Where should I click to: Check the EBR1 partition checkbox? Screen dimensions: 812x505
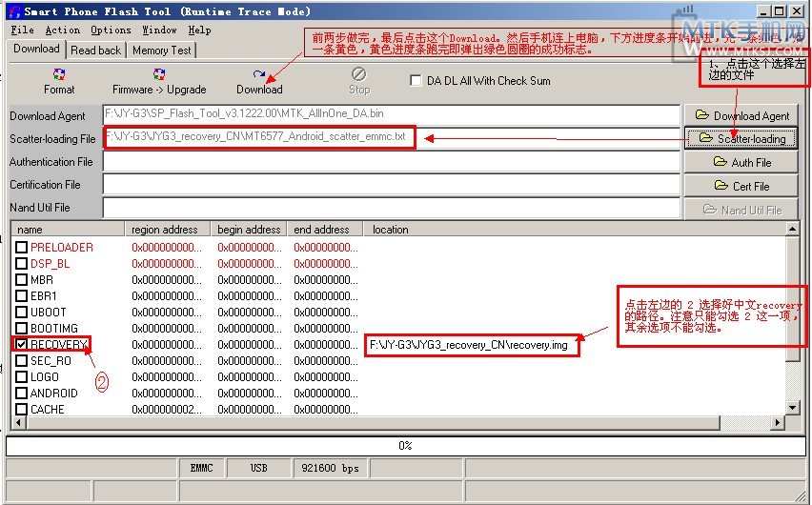click(21, 295)
